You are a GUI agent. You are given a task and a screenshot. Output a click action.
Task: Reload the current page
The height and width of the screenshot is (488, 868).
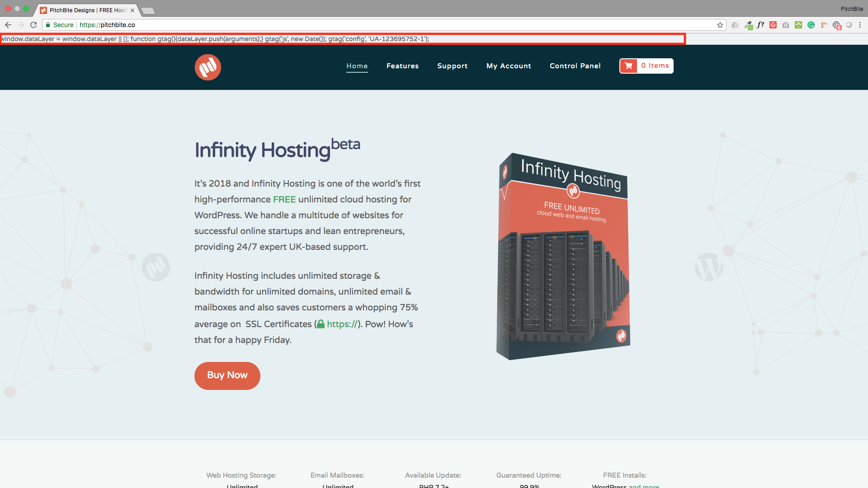pos(33,25)
